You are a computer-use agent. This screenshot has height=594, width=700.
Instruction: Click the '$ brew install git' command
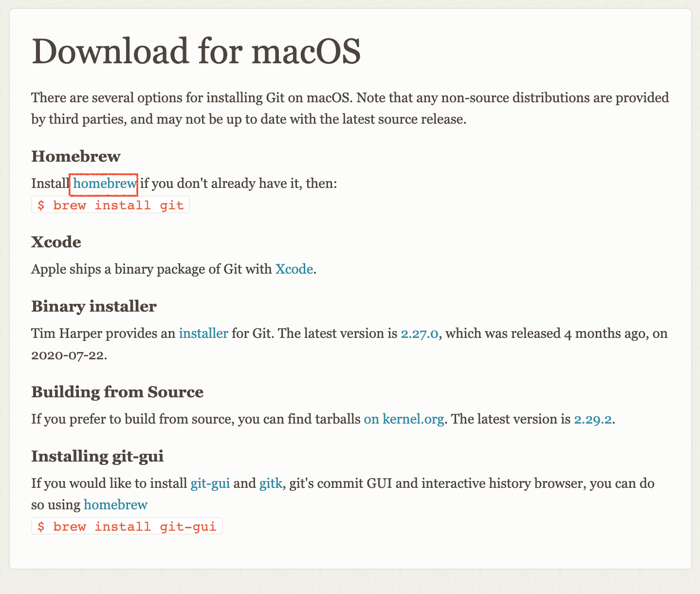pyautogui.click(x=111, y=205)
